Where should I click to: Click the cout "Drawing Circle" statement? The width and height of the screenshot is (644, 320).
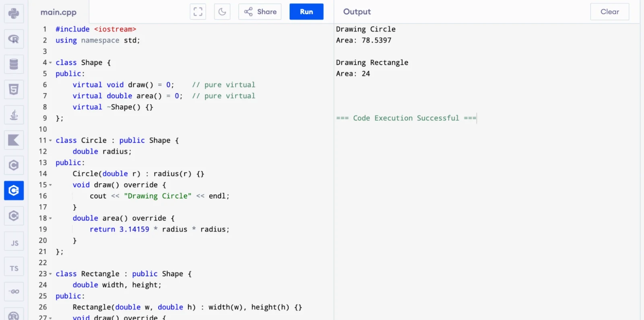point(159,196)
